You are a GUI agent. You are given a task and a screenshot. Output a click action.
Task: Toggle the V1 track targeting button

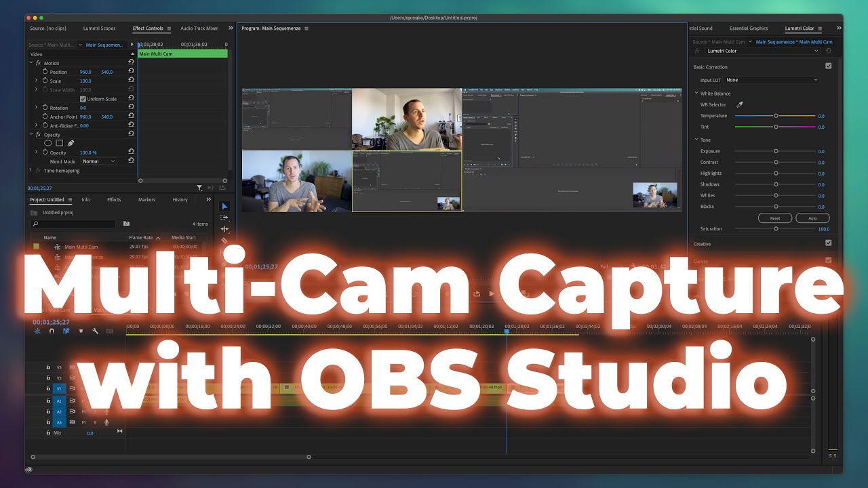[59, 389]
